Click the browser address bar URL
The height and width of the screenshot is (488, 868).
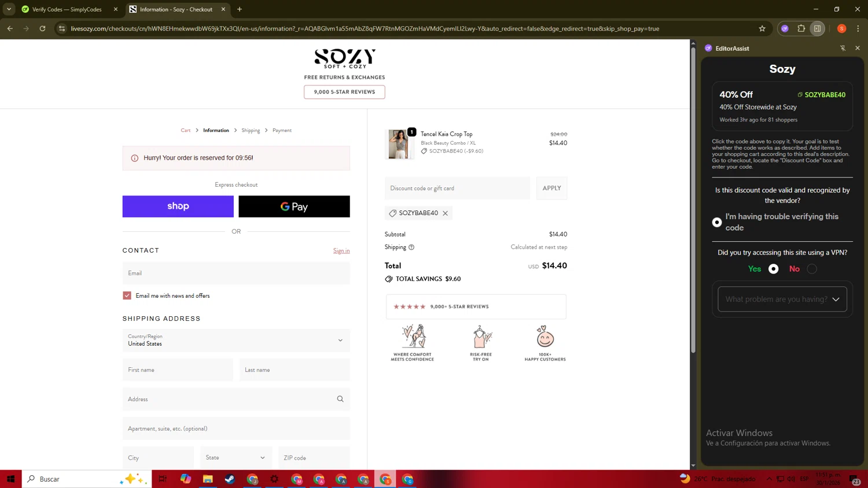[x=365, y=28]
